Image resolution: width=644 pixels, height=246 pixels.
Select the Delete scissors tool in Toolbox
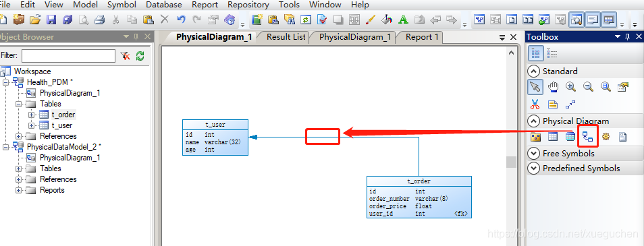[x=535, y=104]
